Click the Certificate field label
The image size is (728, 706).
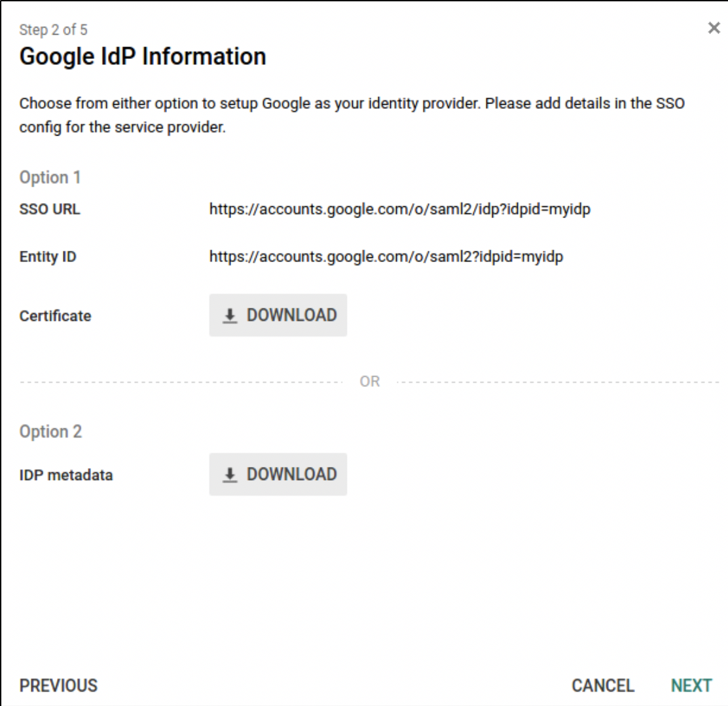[55, 316]
